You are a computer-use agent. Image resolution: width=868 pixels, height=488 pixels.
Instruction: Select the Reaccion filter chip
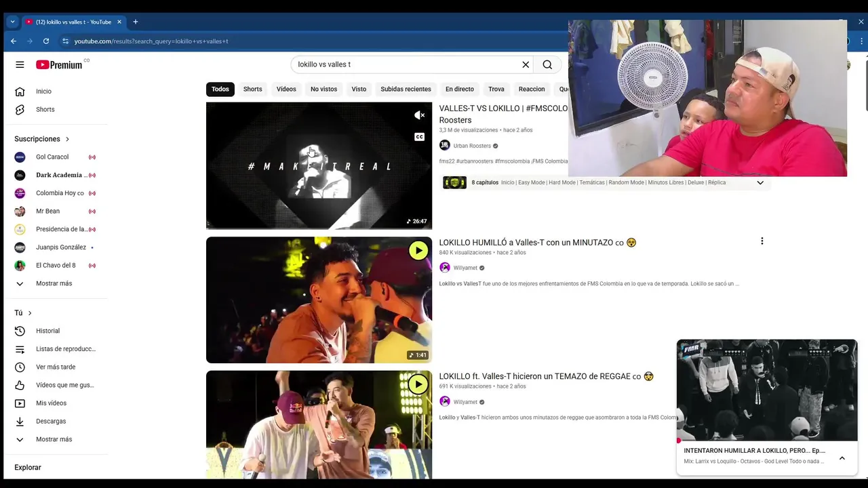point(532,89)
